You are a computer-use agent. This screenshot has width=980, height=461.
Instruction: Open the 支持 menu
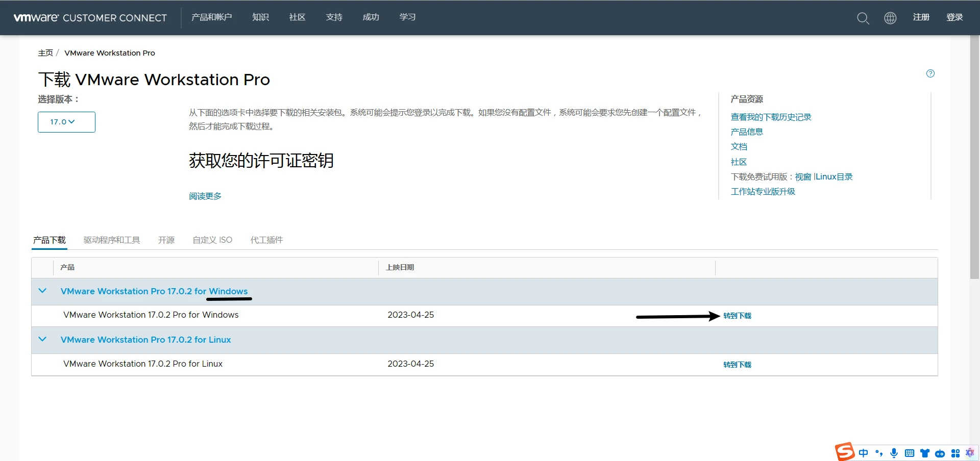coord(334,17)
